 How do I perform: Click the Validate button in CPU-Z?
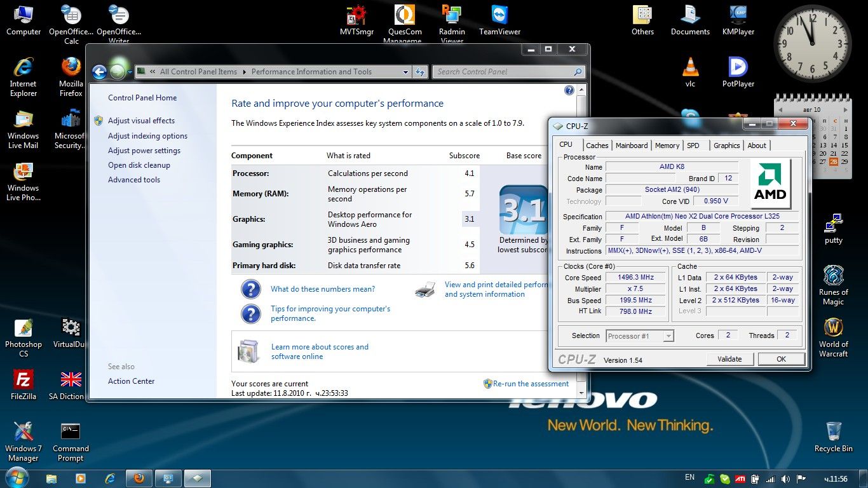729,359
